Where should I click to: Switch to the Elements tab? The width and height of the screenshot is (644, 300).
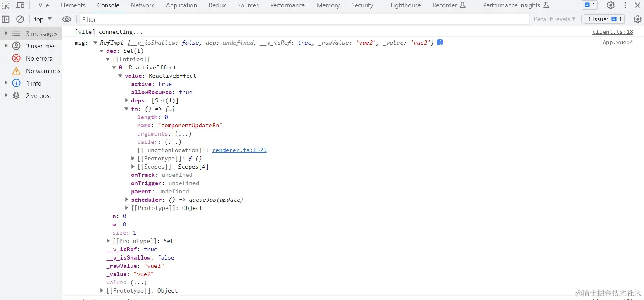pyautogui.click(x=73, y=5)
